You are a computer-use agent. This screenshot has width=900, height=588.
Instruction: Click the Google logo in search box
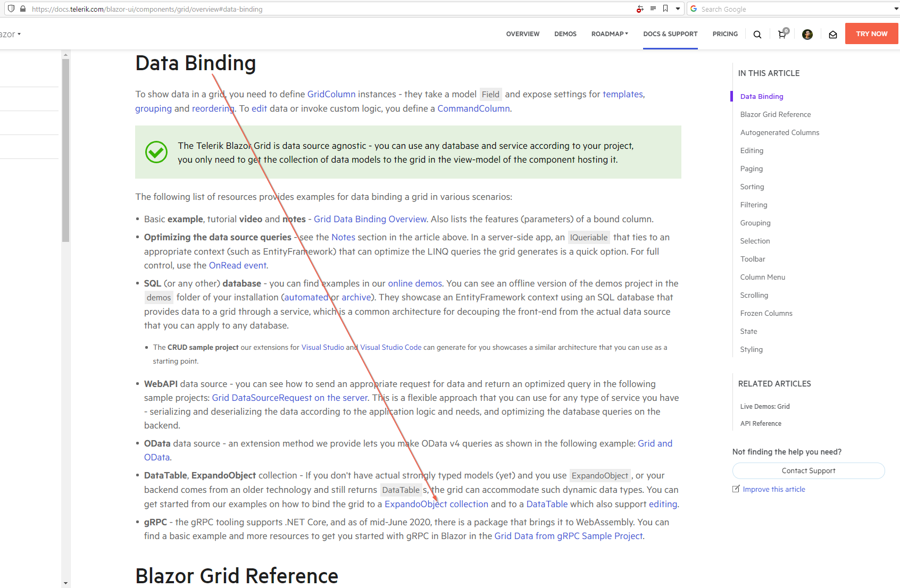click(694, 9)
